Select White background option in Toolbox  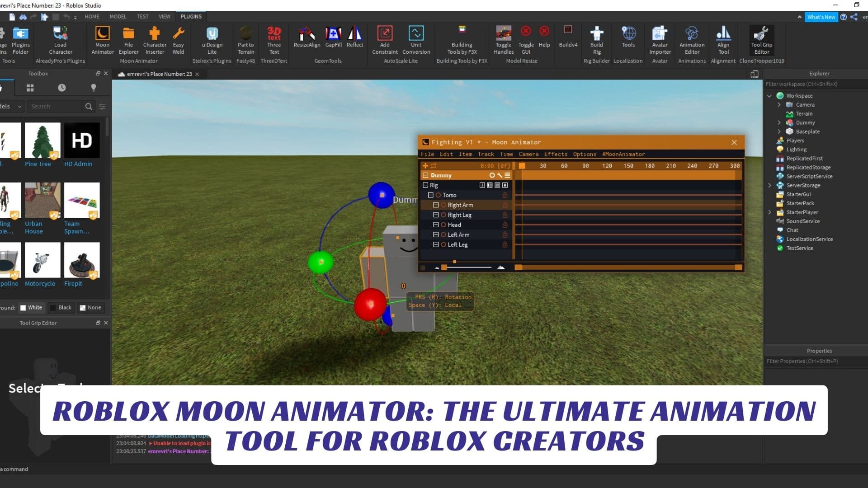pyautogui.click(x=31, y=308)
